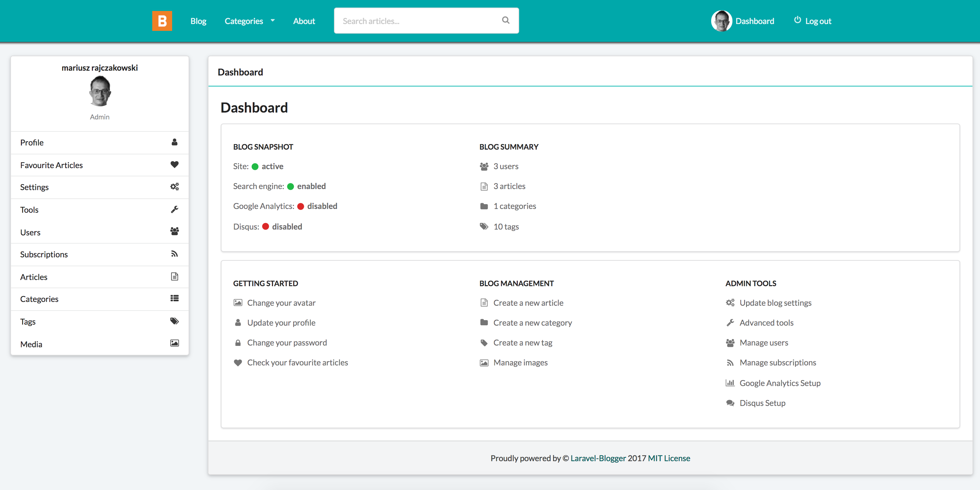Click the heart icon next to Favourite Articles
Viewport: 980px width, 490px height.
pyautogui.click(x=175, y=164)
